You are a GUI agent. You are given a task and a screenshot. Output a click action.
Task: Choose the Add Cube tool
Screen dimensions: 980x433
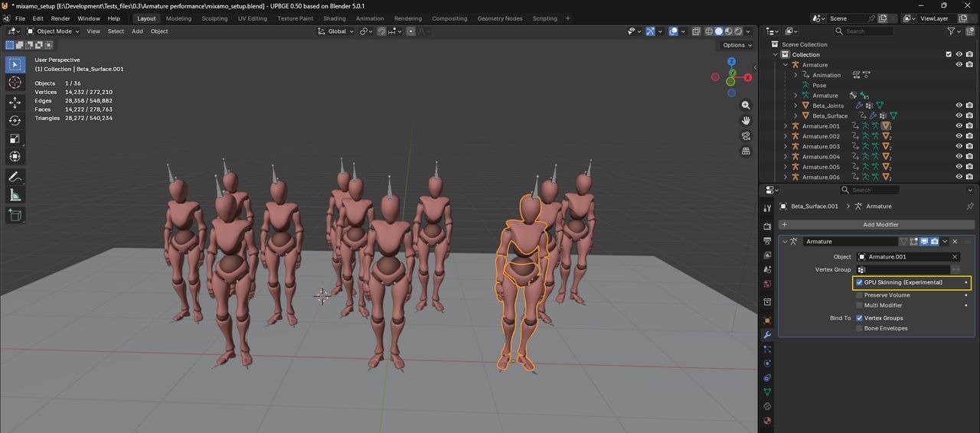pos(15,216)
